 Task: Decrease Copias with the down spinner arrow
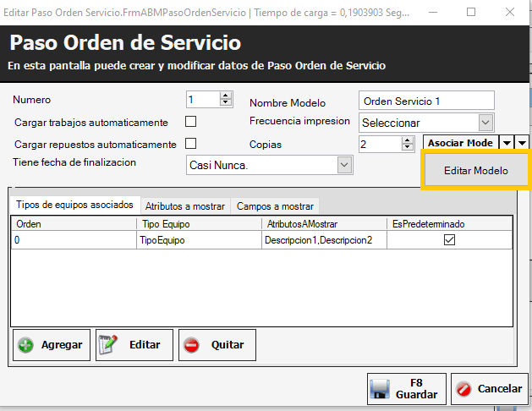(413, 148)
